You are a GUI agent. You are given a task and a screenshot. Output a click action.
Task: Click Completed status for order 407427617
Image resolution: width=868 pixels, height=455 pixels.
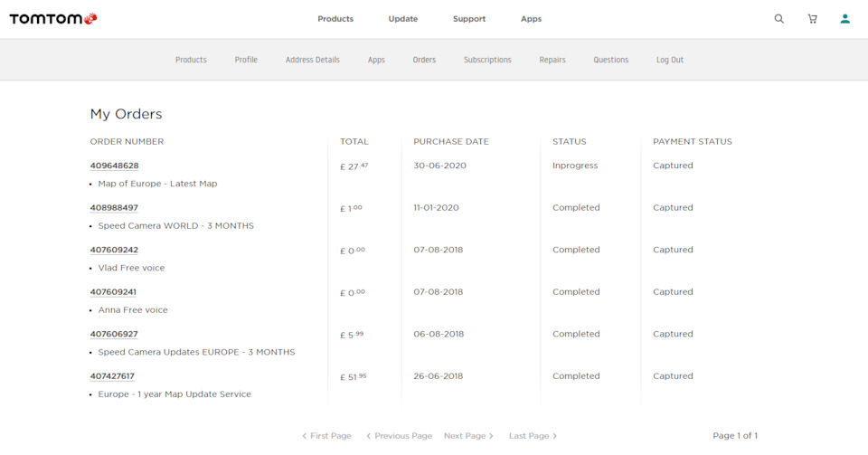576,375
